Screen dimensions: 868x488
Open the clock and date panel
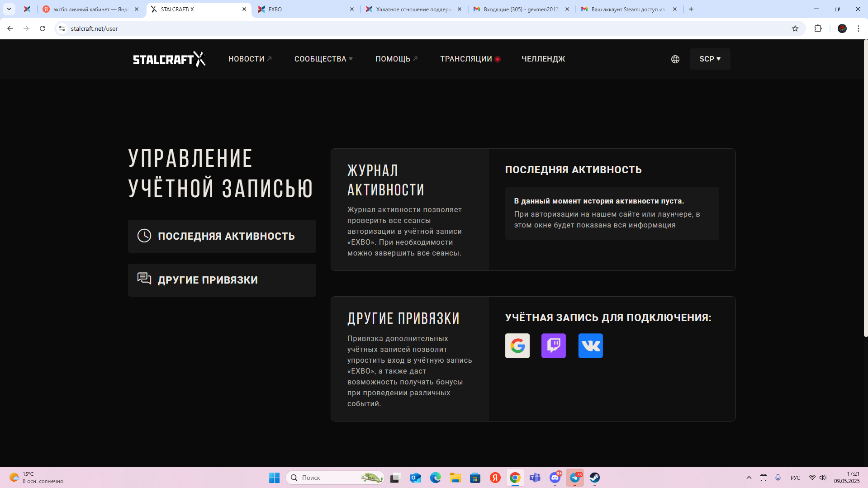click(847, 478)
